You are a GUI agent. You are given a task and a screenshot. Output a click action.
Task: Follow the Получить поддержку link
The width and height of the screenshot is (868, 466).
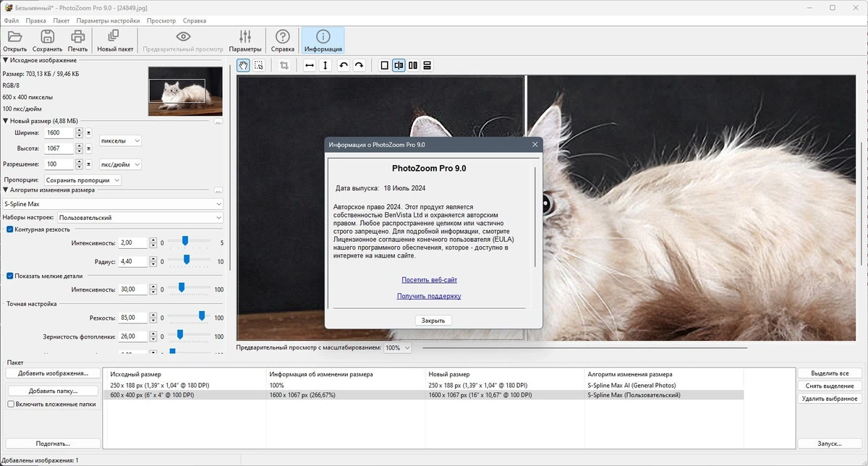(x=429, y=296)
